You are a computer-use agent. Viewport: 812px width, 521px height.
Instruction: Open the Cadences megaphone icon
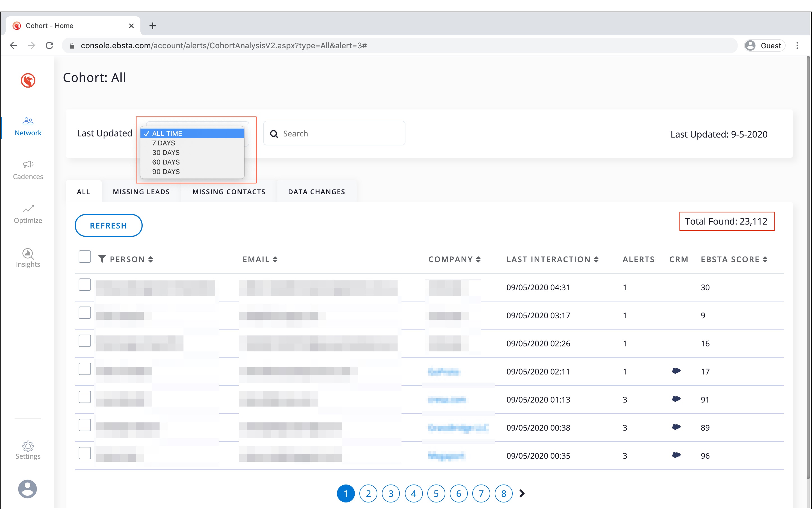coord(28,165)
